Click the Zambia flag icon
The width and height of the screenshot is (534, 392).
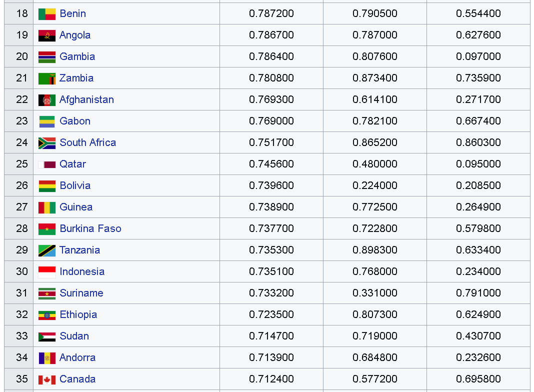(x=47, y=78)
